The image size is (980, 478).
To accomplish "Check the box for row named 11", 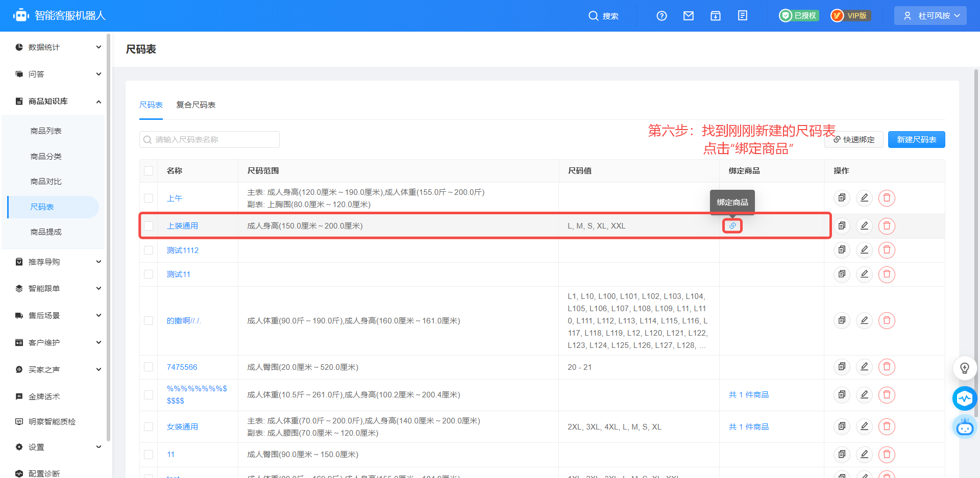I will (149, 454).
